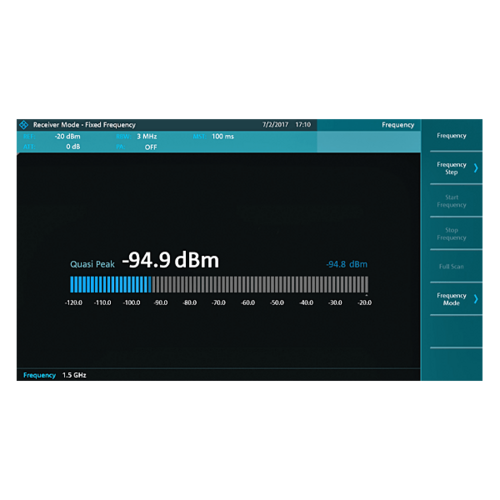The width and height of the screenshot is (500, 500).
Task: Click the -110.0 scale label
Action: point(103,303)
